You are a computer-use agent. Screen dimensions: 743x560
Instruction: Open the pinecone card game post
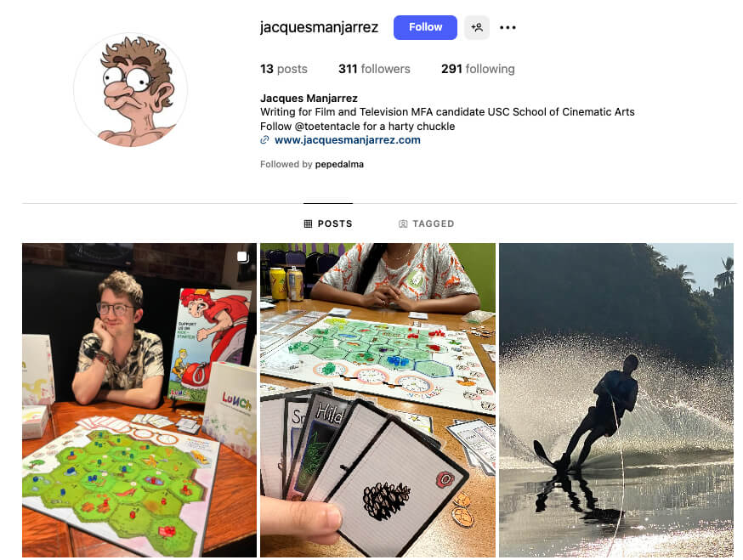(x=377, y=400)
